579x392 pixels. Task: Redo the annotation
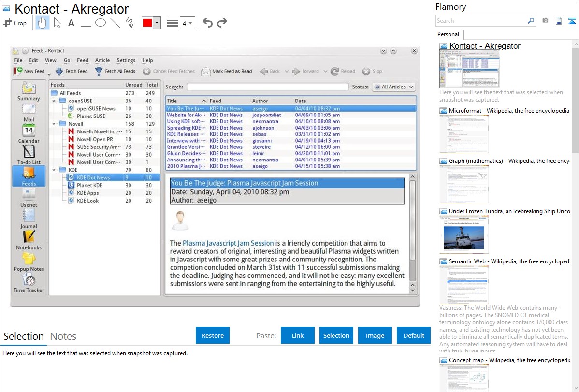click(x=222, y=23)
